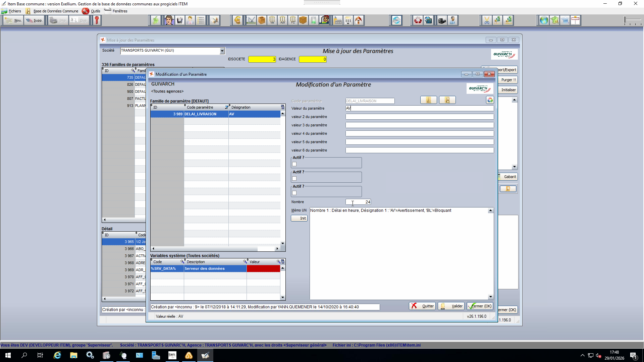This screenshot has height=362, width=644.
Task: Click the Euro currency toolbar icon
Action: 237,20
